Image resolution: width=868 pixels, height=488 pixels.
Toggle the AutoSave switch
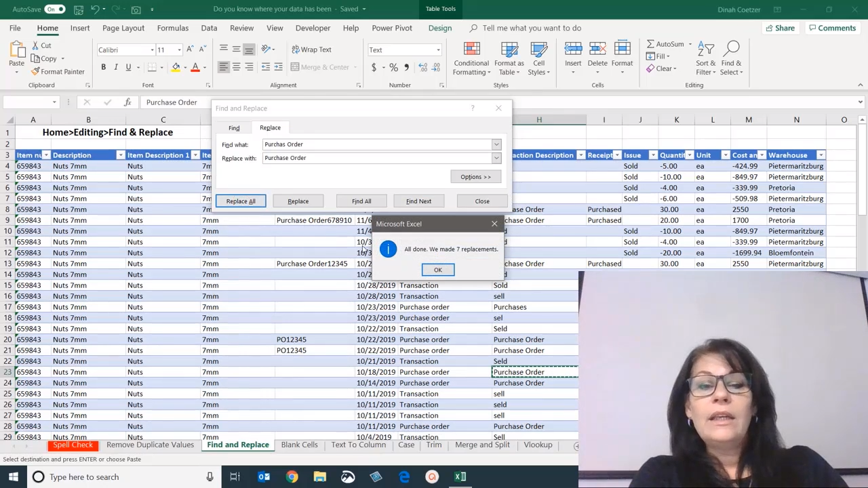point(54,9)
